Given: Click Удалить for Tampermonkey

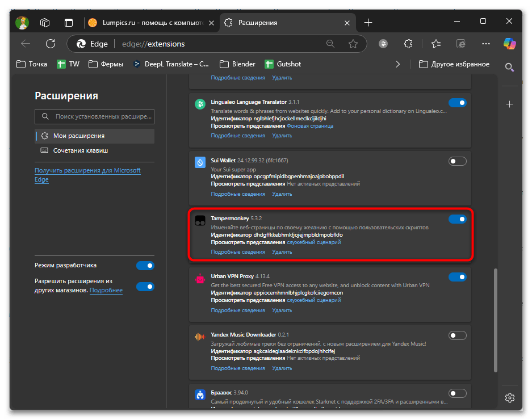Looking at the screenshot, I should pyautogui.click(x=282, y=252).
